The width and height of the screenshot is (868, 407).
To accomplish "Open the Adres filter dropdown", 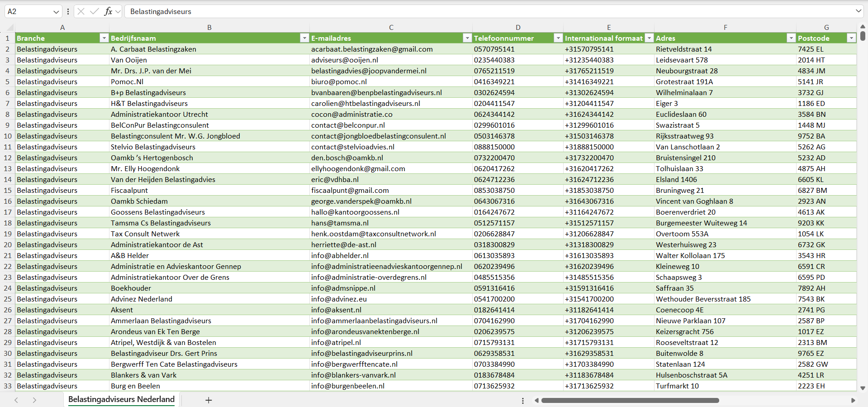I will point(791,38).
